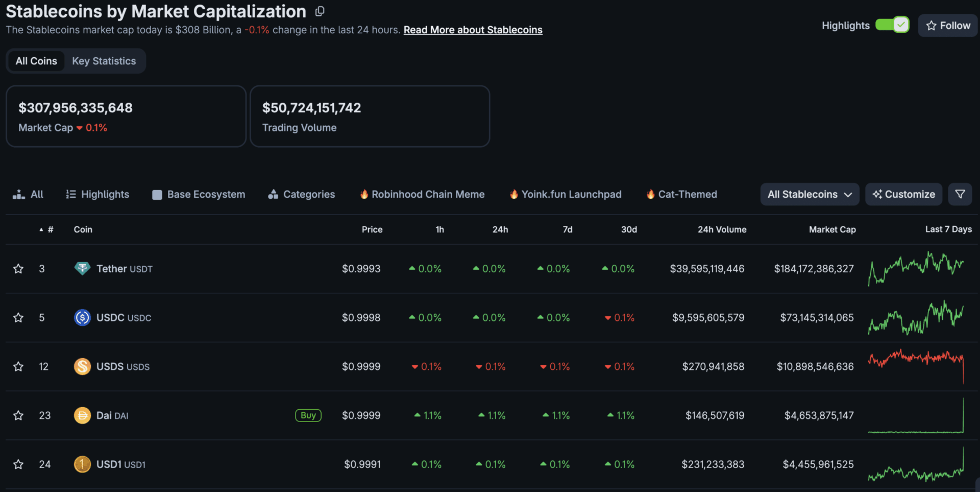Viewport: 980px width, 492px height.
Task: Click the USDC coin logo
Action: tap(82, 318)
